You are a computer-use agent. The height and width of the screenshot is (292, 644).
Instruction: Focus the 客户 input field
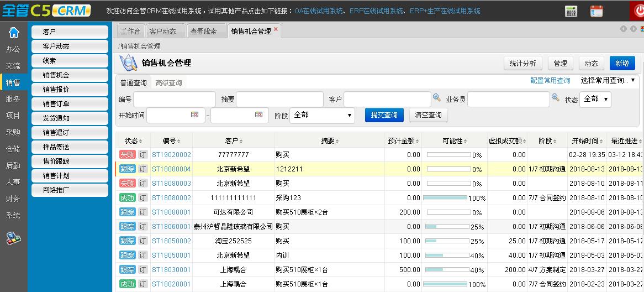(387, 99)
